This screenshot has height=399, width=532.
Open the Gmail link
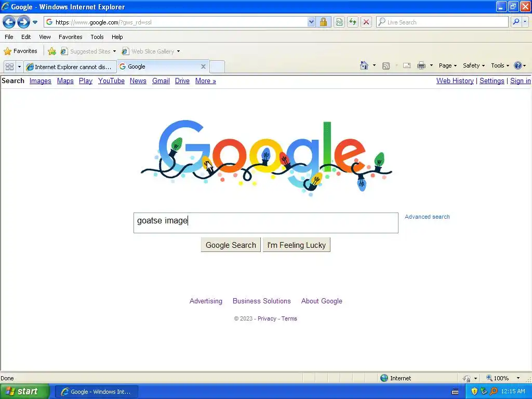tap(161, 81)
